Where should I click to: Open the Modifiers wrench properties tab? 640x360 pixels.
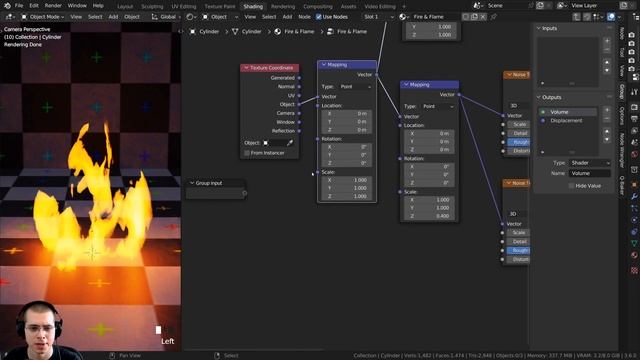point(634,196)
